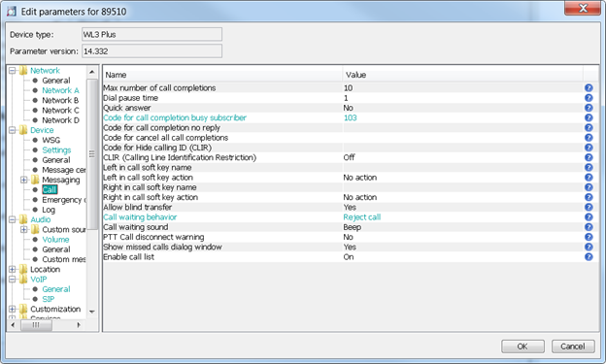
Task: Open help for PTT Call disconnect warning
Action: tap(589, 237)
